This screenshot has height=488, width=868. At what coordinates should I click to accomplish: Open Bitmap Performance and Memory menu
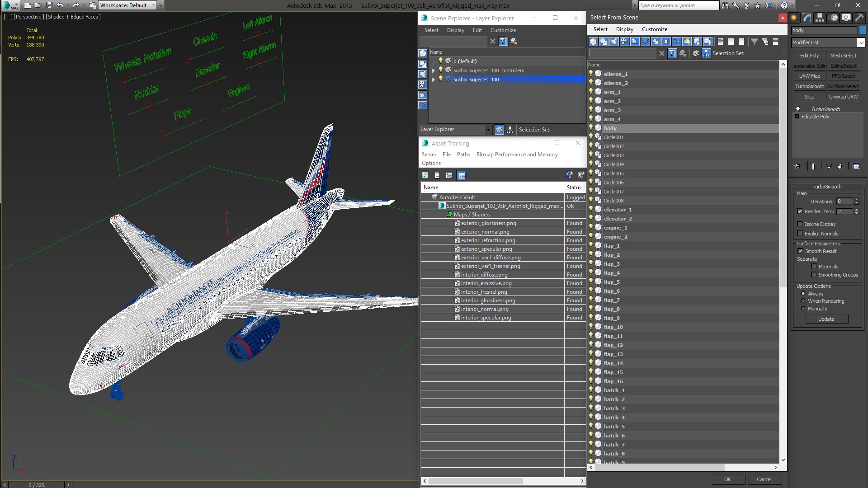(x=517, y=155)
